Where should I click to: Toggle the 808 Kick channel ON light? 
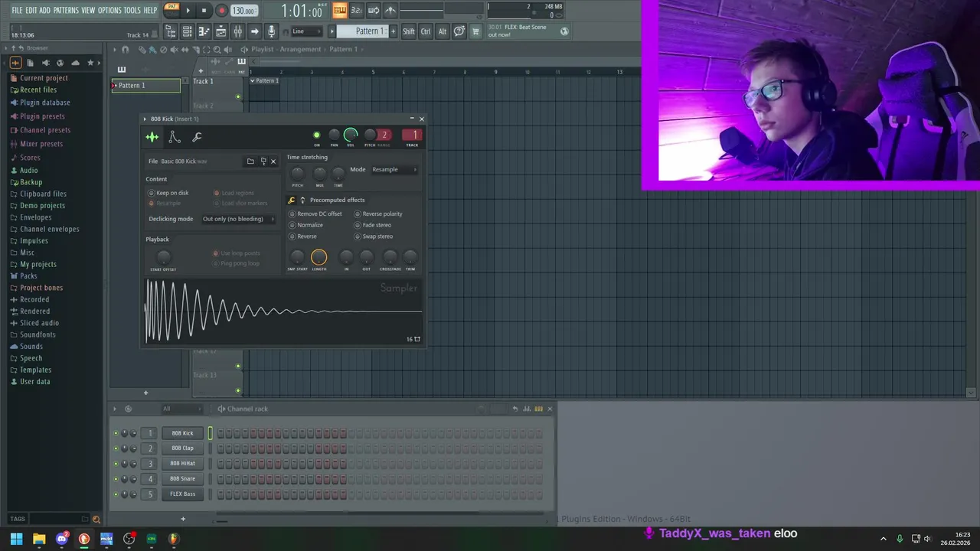click(x=316, y=135)
